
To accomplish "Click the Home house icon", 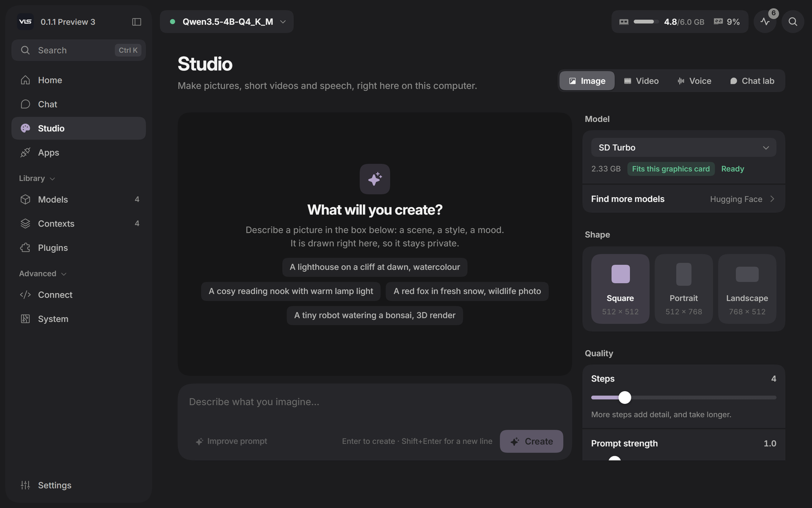I will click(x=25, y=80).
